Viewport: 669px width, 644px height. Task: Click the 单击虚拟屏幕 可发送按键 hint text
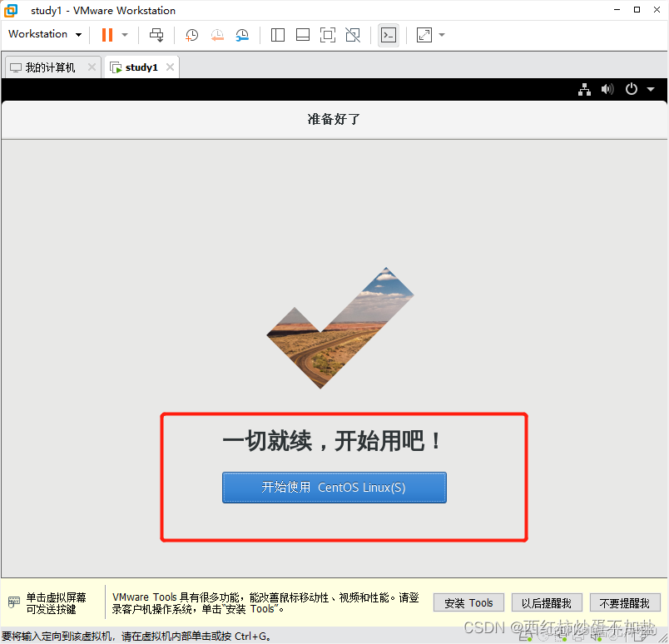point(56,603)
